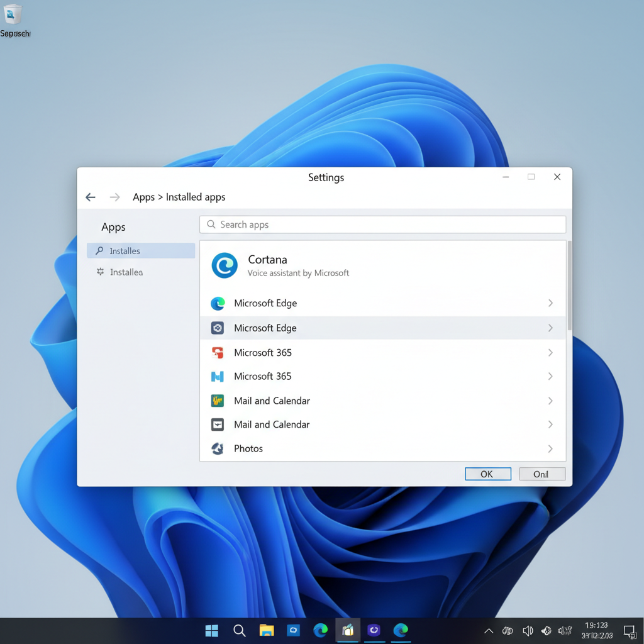Select the Installed apps breadcrumb
This screenshot has width=644, height=644.
coord(197,197)
